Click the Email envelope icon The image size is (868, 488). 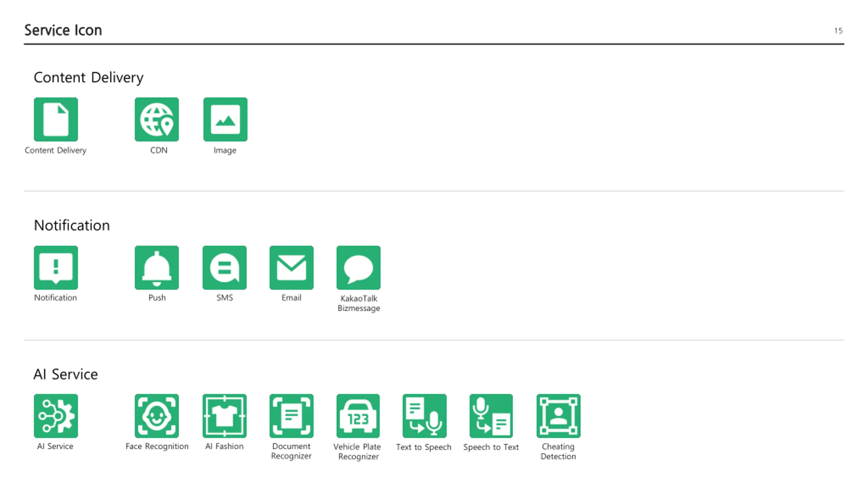click(x=292, y=268)
